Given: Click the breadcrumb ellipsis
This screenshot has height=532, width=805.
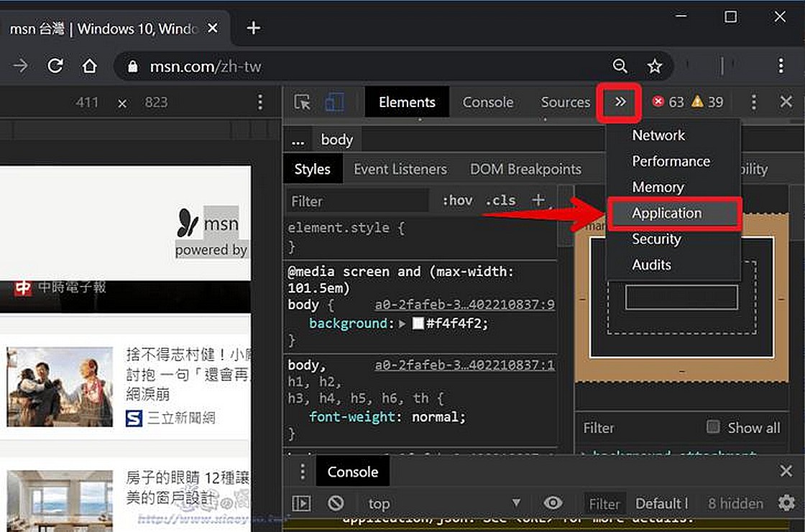Looking at the screenshot, I should [298, 141].
